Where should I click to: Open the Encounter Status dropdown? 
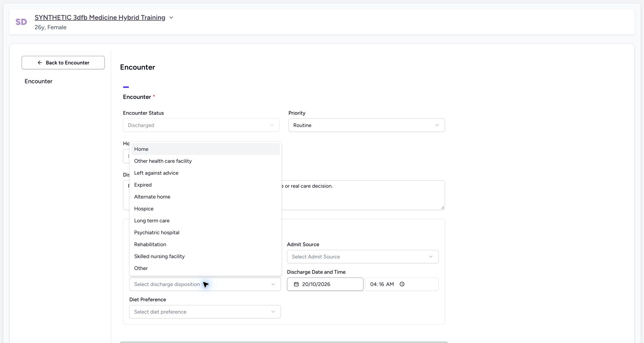[x=201, y=125]
